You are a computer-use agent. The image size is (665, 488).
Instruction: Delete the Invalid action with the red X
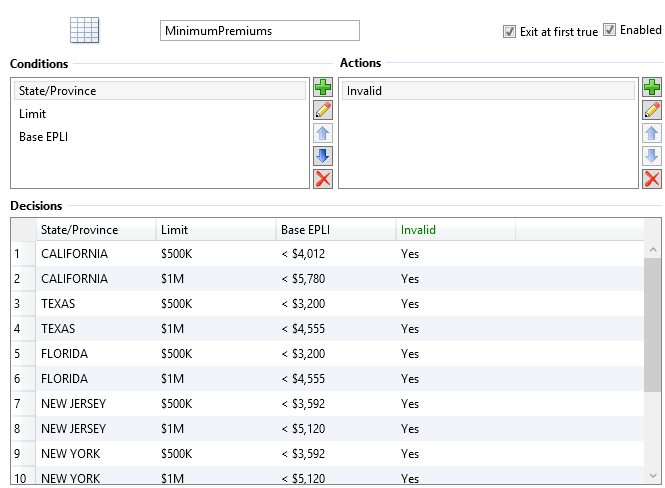click(x=651, y=179)
